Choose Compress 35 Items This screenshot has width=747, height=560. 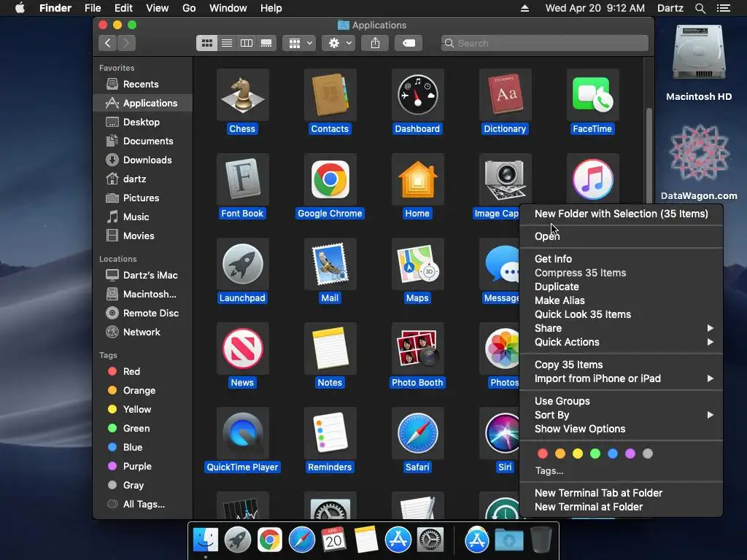point(622,273)
